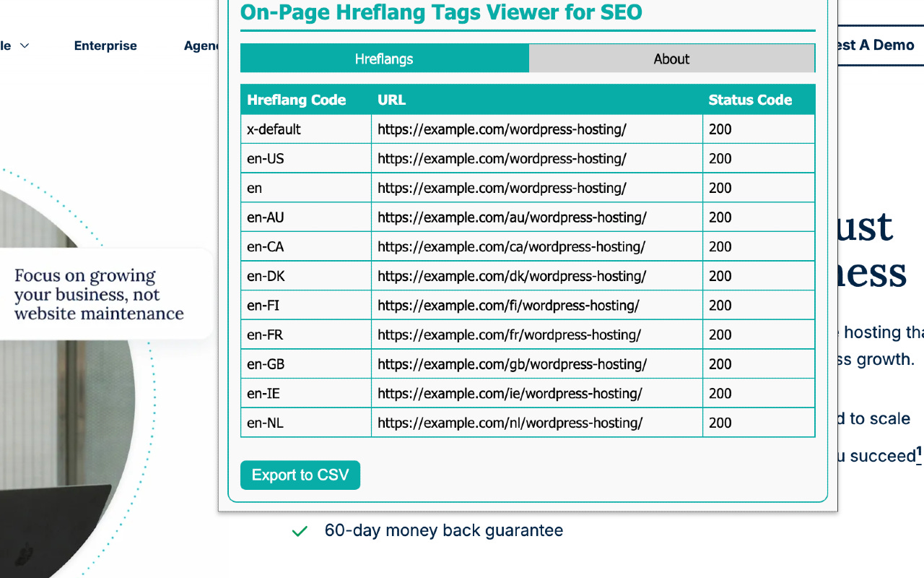Click the x-default hreflang cell
This screenshot has height=578, width=924.
pos(306,129)
